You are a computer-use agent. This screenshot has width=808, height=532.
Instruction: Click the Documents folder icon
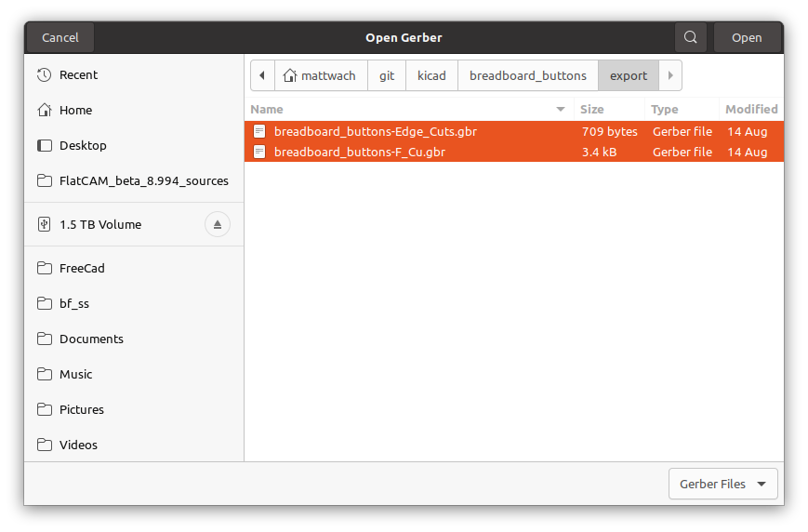coord(45,339)
